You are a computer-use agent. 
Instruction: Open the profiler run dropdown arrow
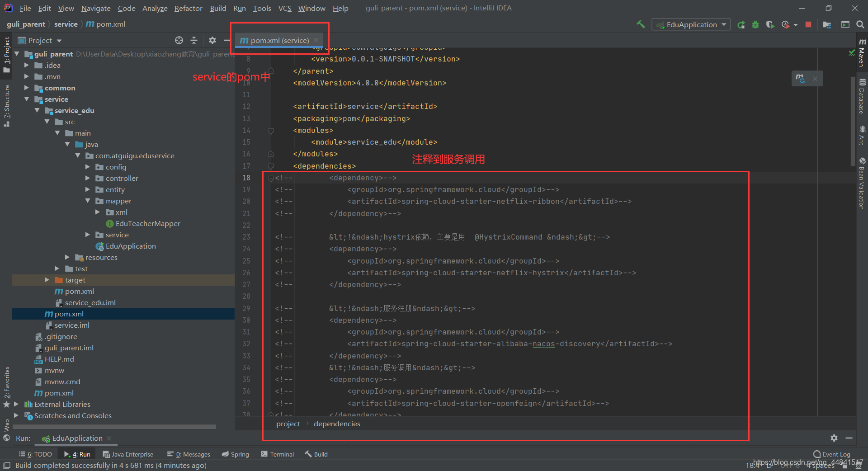pyautogui.click(x=796, y=25)
